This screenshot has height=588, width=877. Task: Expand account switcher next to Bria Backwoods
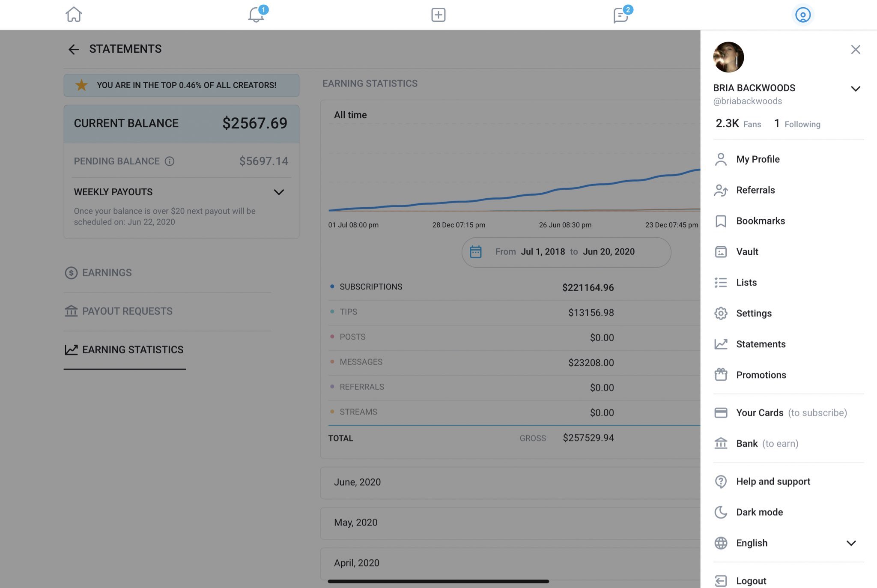click(x=855, y=89)
